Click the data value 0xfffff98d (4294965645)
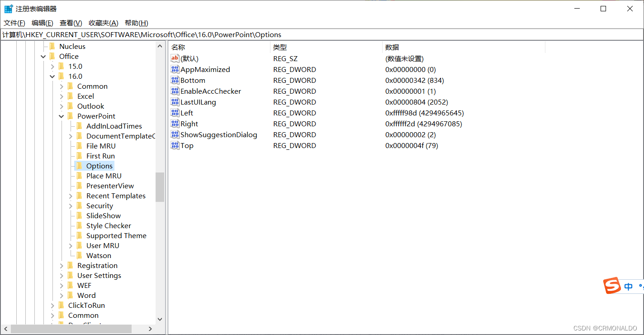This screenshot has height=335, width=644. click(x=425, y=113)
